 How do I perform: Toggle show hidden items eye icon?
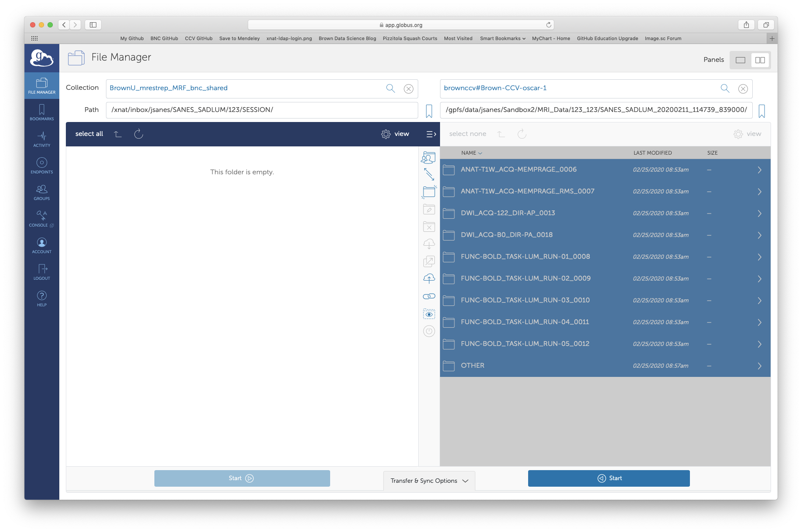[x=429, y=314]
